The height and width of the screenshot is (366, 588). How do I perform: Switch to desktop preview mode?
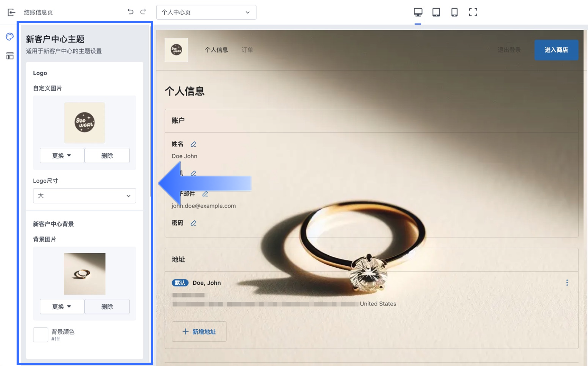point(418,12)
